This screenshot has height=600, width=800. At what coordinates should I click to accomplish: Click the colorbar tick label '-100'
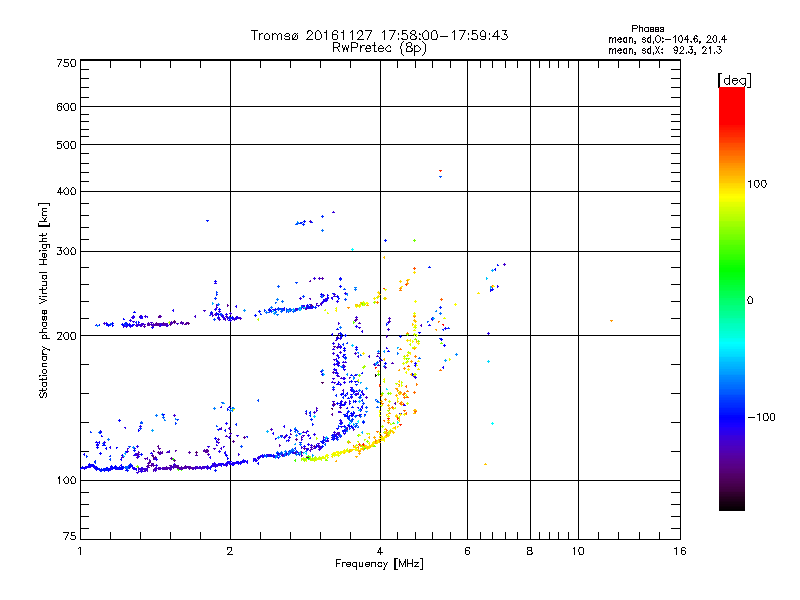[x=762, y=417]
